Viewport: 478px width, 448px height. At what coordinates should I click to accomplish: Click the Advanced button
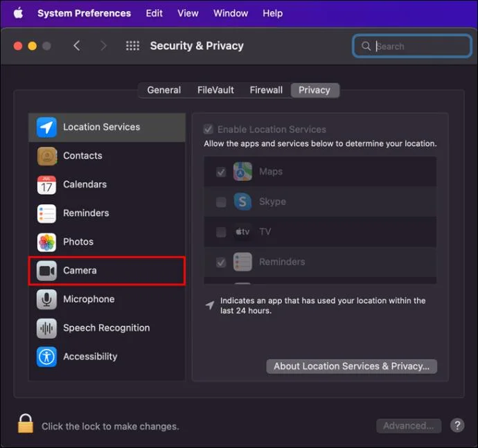pyautogui.click(x=409, y=426)
